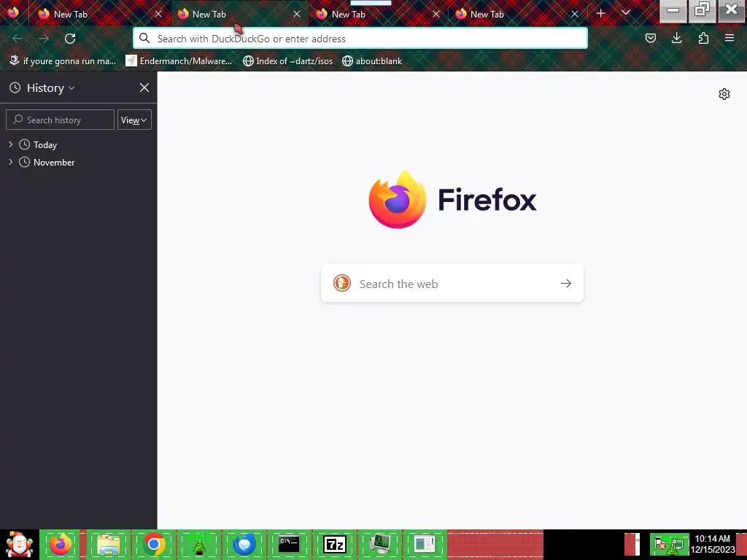Click the DuckDuckGo logo in search box
This screenshot has height=560, width=747.
pos(342,284)
